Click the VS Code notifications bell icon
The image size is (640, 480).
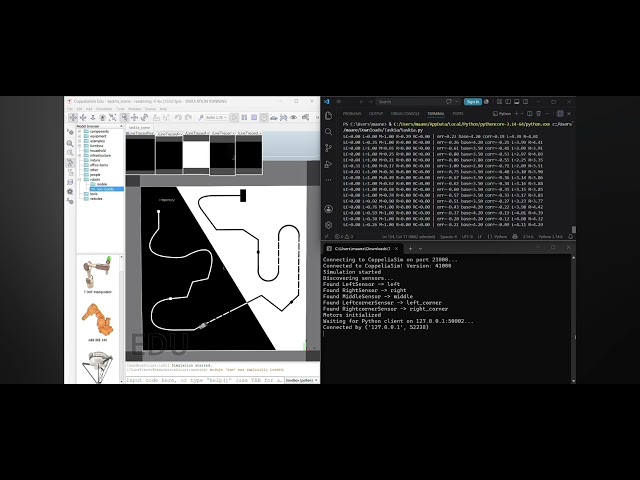(570, 236)
